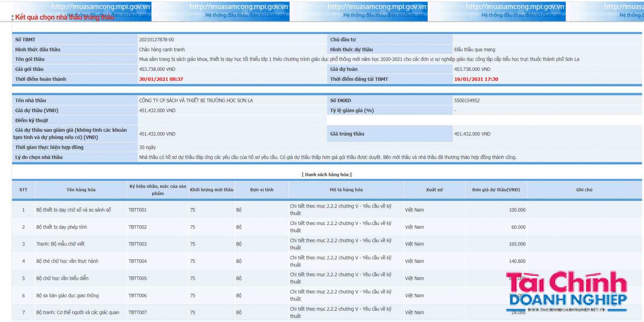Click the Tài Chính Doanh Nghiệp watermark logo
644x322 pixels.
567,291
